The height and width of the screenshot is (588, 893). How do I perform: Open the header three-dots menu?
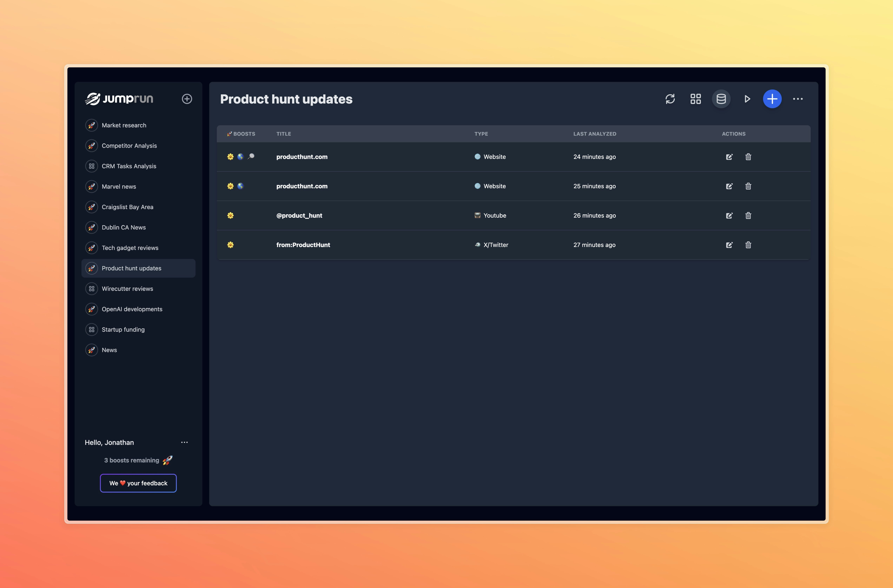[x=798, y=99]
